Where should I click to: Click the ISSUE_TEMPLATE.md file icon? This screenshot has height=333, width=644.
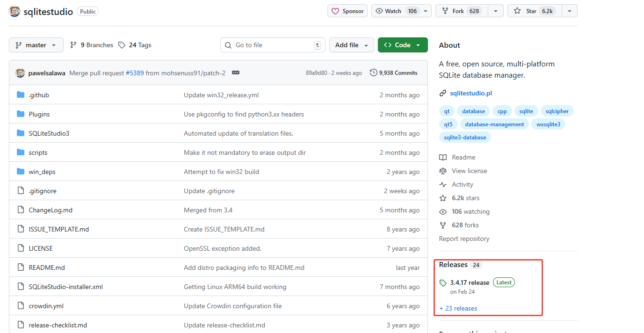tap(20, 229)
